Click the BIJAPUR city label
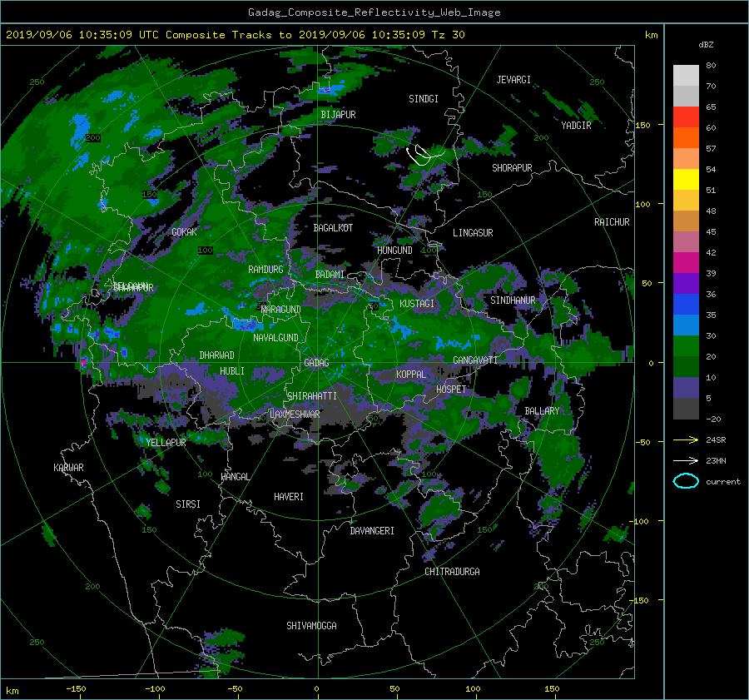The height and width of the screenshot is (700, 749). tap(338, 115)
